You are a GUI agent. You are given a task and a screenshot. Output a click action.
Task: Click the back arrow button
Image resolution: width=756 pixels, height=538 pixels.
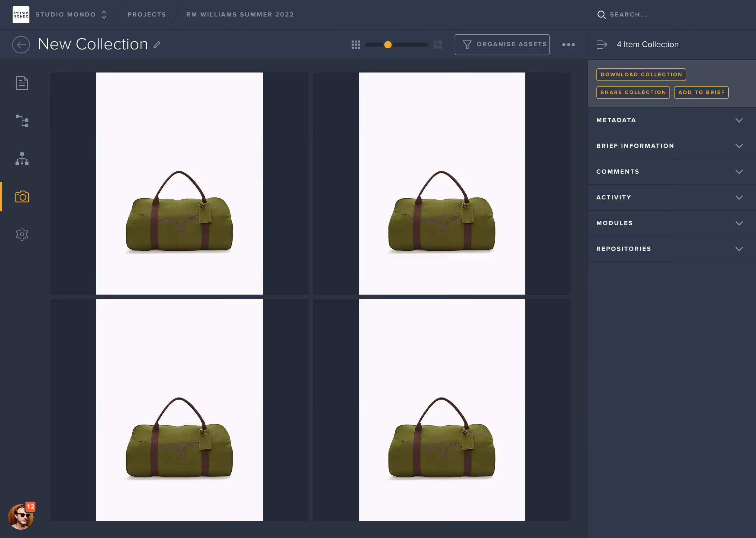21,44
